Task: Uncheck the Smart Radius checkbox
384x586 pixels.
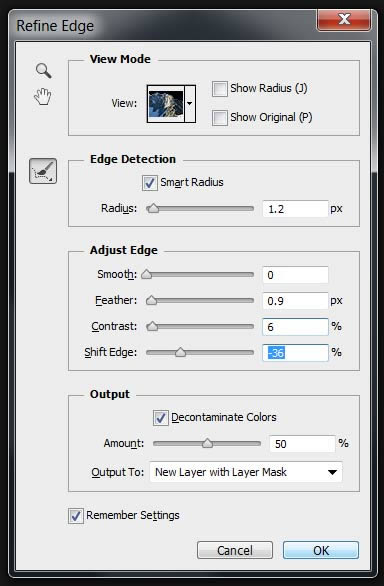Action: click(x=150, y=183)
